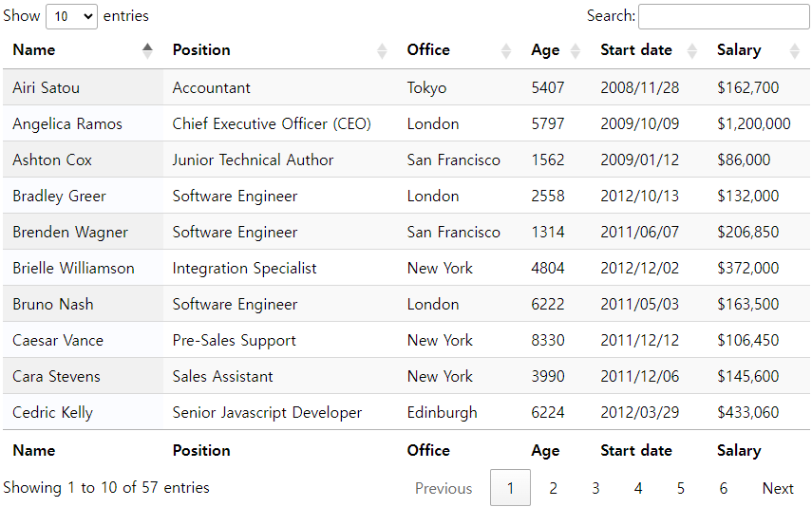Open the entries-per-page dropdown
Screen dimensions: 812x507
pos(71,16)
